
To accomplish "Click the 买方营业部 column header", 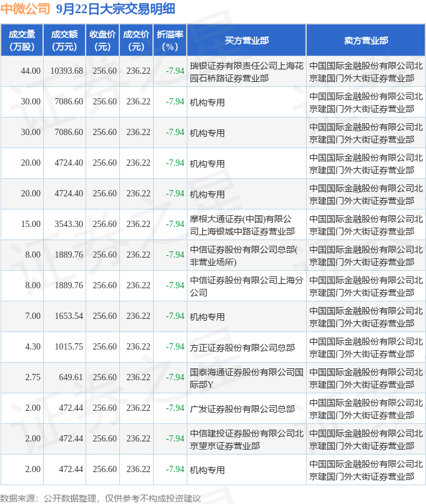I will tap(247, 41).
